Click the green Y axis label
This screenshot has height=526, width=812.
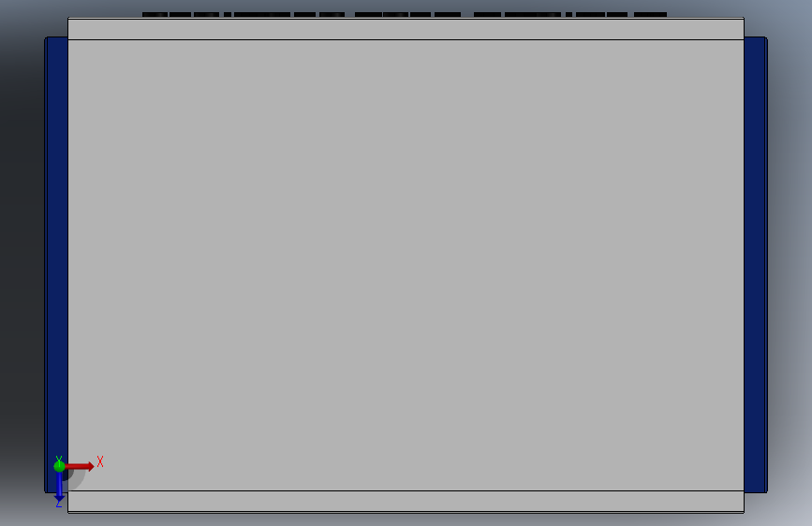[58, 459]
